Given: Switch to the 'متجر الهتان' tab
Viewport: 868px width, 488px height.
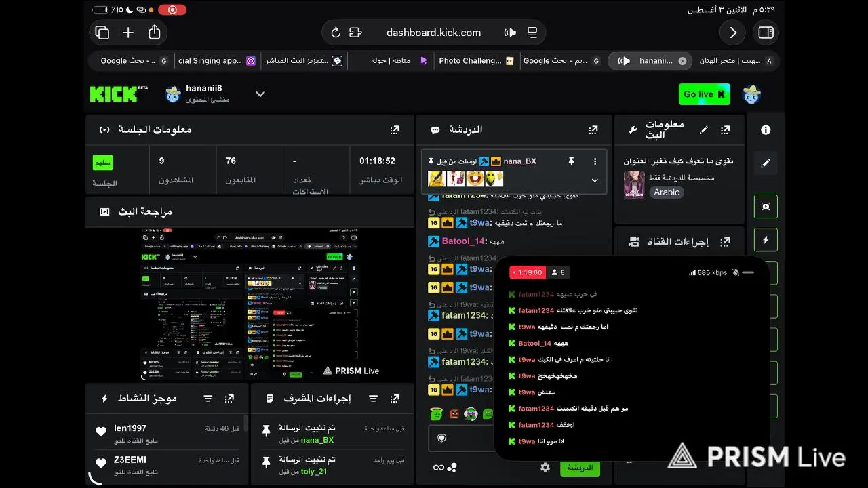Looking at the screenshot, I should [736, 60].
